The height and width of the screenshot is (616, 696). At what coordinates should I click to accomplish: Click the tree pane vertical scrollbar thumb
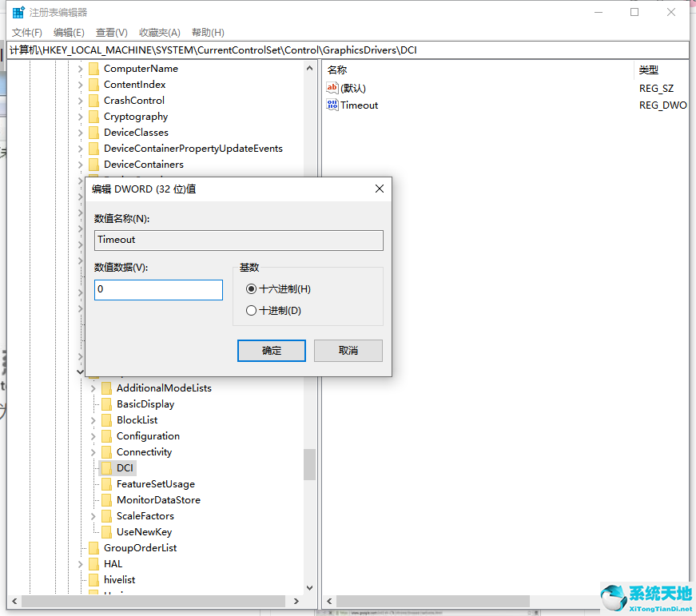tap(309, 463)
